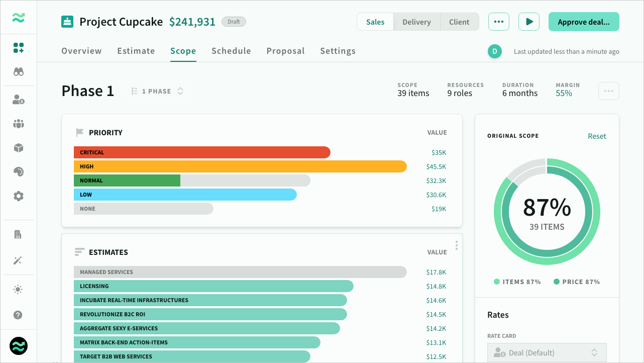Open the Estimates card options menu

[x=456, y=245]
